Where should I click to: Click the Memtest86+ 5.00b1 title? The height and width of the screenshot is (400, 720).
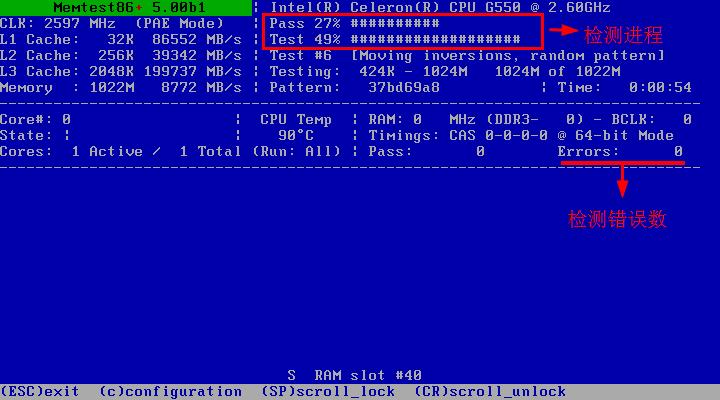pos(129,8)
